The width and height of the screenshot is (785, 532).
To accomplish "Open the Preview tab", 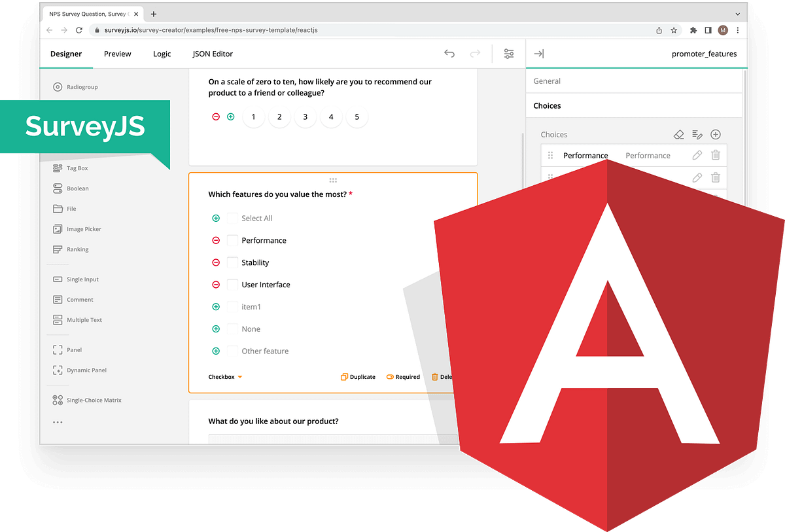I will (117, 54).
